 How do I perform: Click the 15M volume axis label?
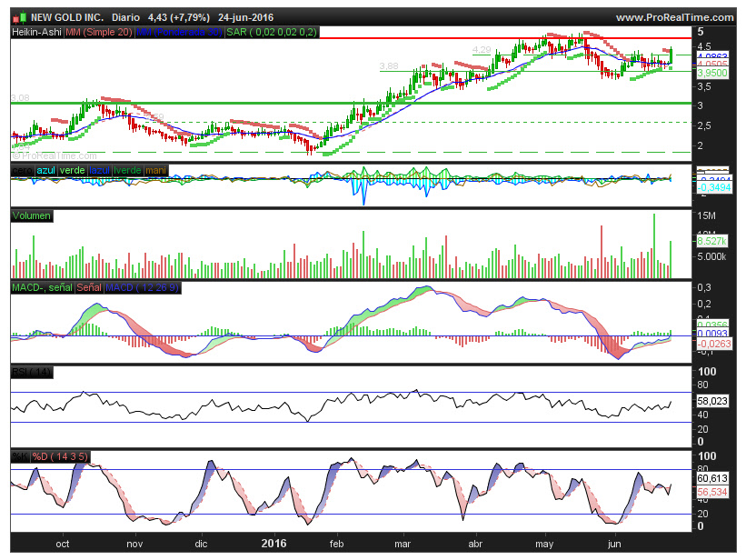coord(706,215)
